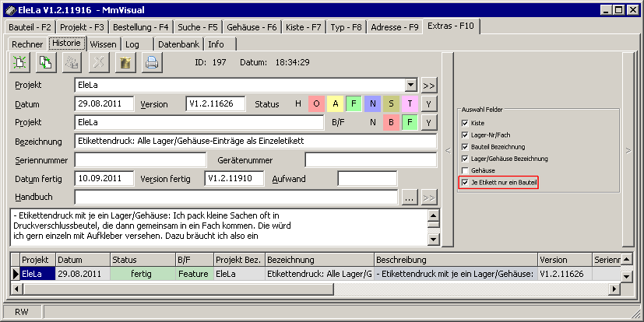Select the 'fertig' status cell in the grid
Screen dimensions: 644x322
click(x=143, y=274)
